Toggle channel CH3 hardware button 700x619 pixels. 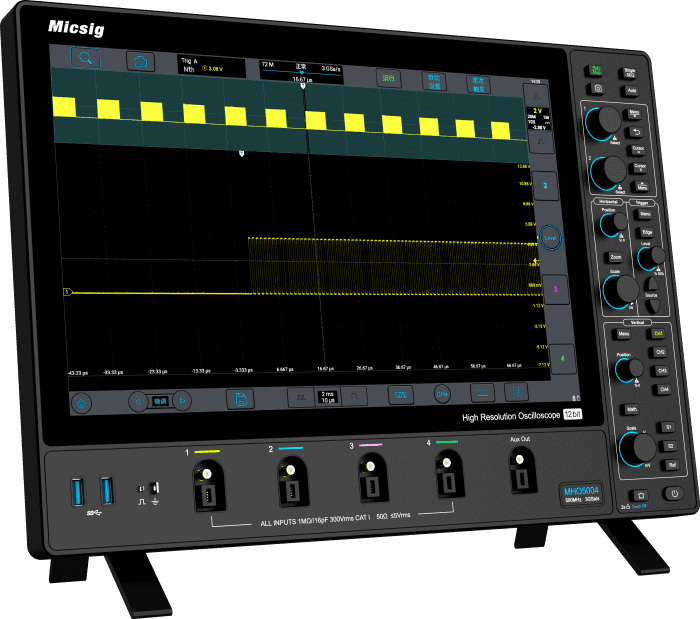pos(662,371)
